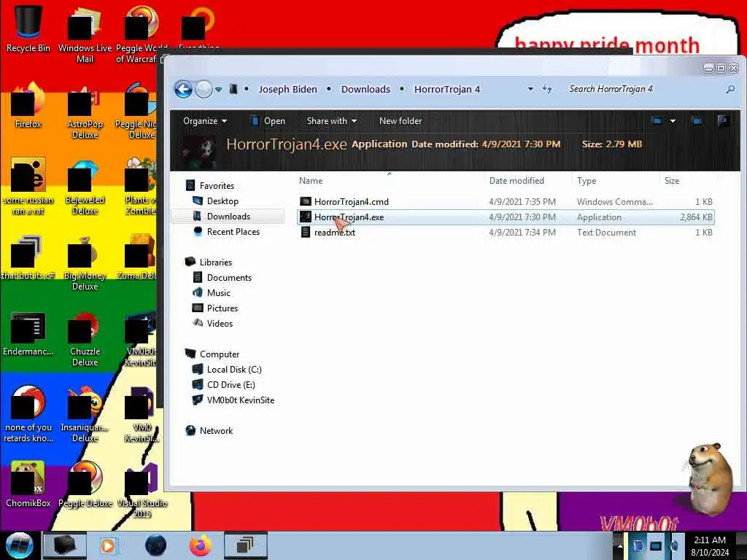
Task: Create a New folder
Action: [400, 121]
